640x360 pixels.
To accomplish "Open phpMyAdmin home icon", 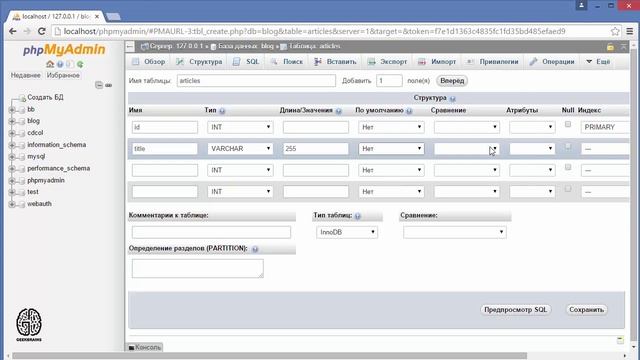I will tap(50, 64).
